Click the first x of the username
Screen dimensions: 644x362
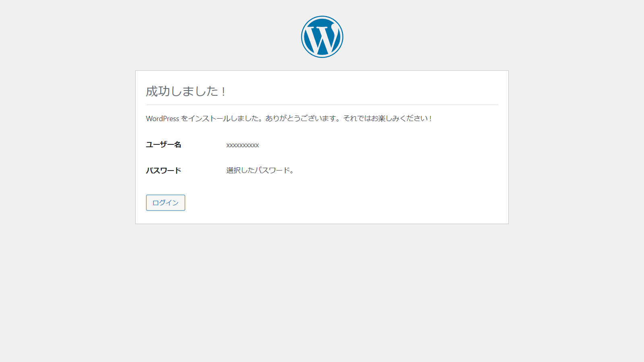(228, 145)
